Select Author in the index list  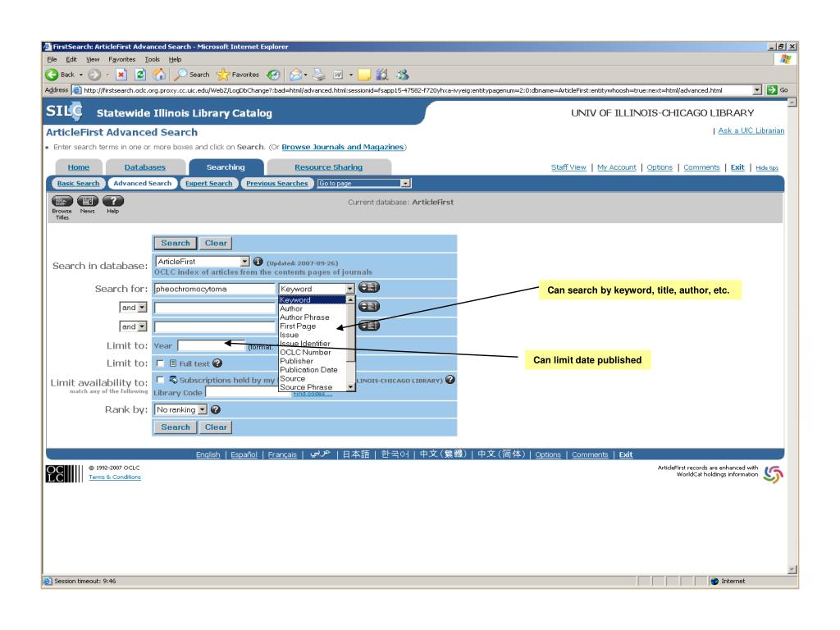coord(313,308)
